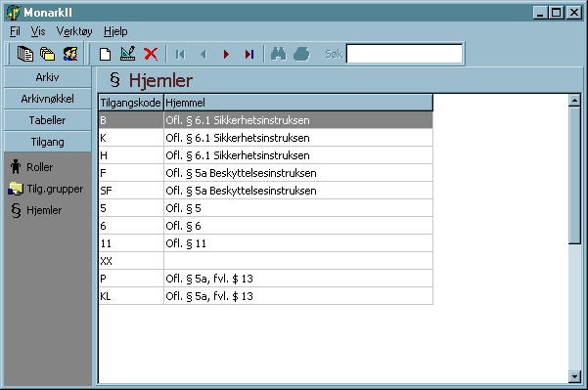Close the MonarkII window
The image size is (588, 390).
click(x=574, y=13)
